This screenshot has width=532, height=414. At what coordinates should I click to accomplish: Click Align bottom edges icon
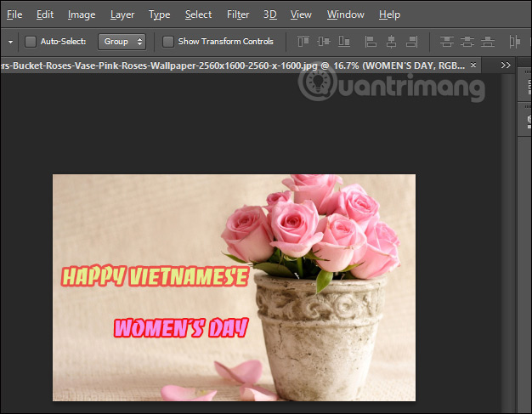tap(344, 42)
